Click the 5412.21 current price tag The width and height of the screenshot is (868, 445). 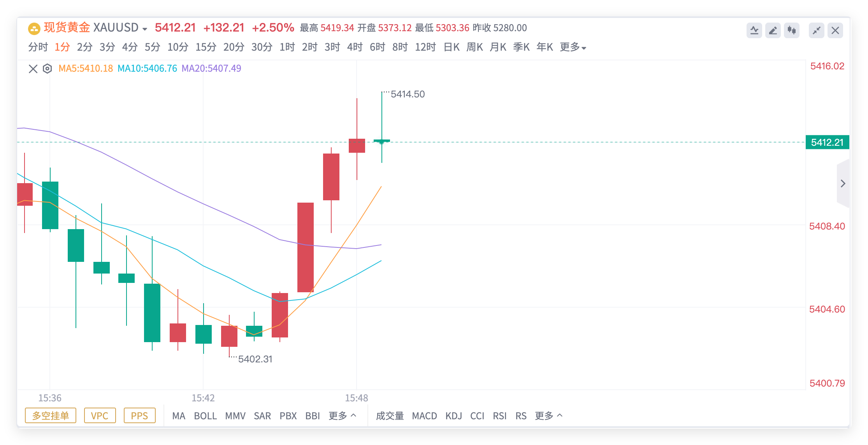tap(827, 142)
